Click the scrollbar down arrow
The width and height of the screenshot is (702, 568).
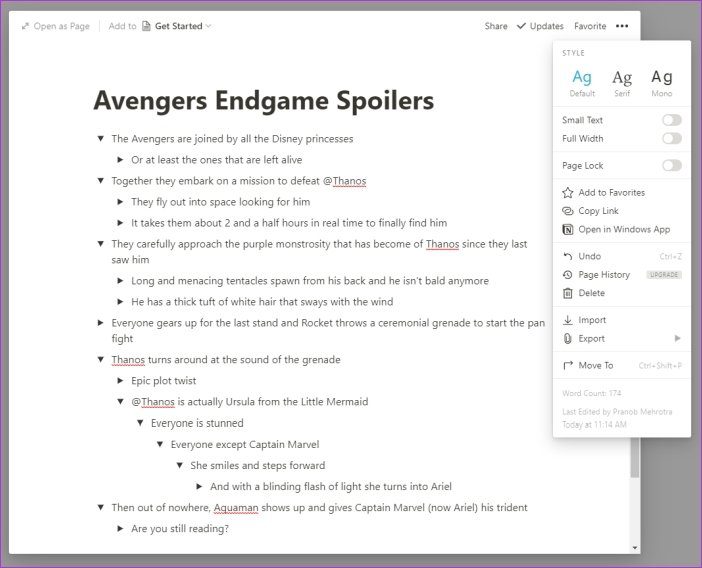(x=635, y=548)
